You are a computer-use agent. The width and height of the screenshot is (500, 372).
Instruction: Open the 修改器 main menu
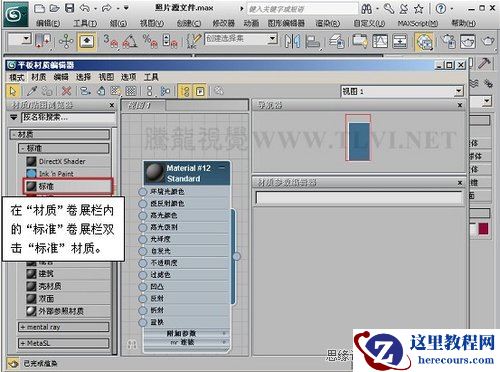pyautogui.click(x=224, y=23)
